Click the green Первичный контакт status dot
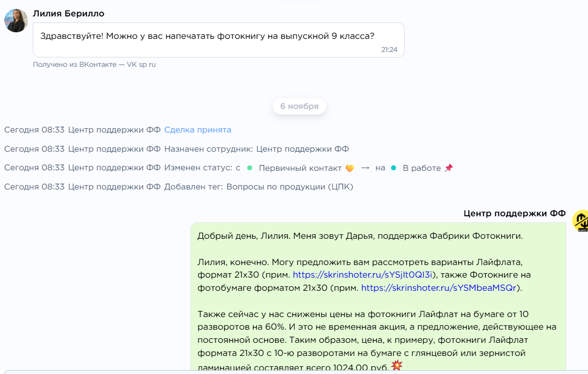This screenshot has width=588, height=374. 250,168
